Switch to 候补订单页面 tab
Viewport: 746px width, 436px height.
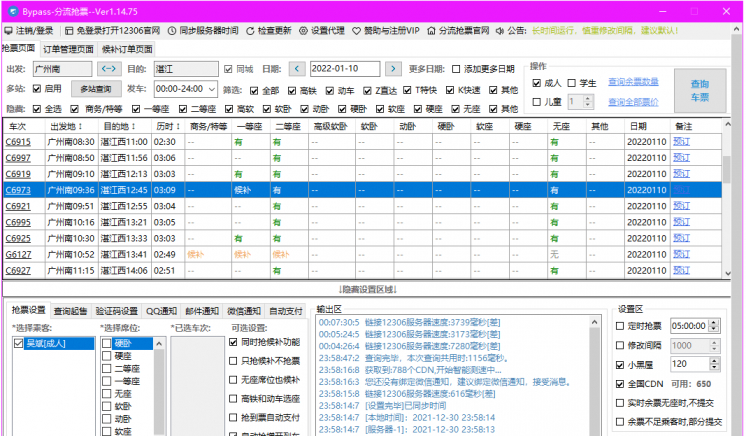(x=127, y=50)
